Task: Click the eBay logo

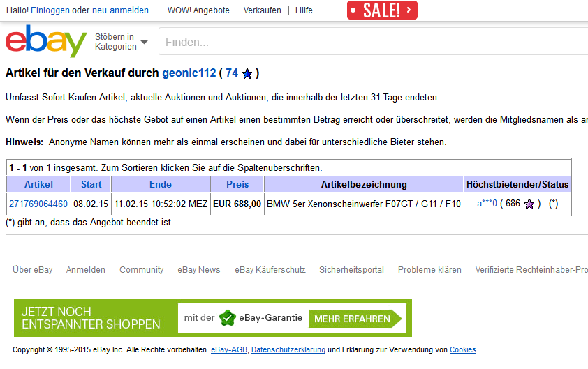Action: tap(46, 41)
